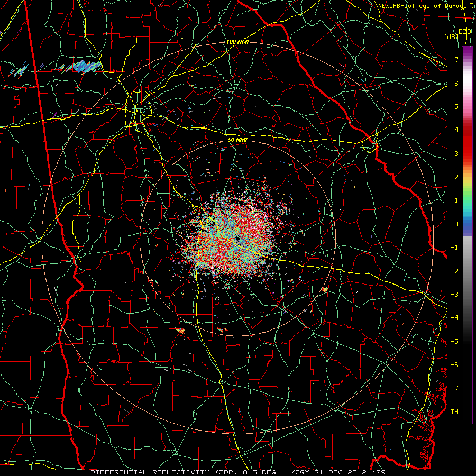476x476 pixels.
Task: Click the "100 NMI" range ring label
Action: [x=237, y=42]
